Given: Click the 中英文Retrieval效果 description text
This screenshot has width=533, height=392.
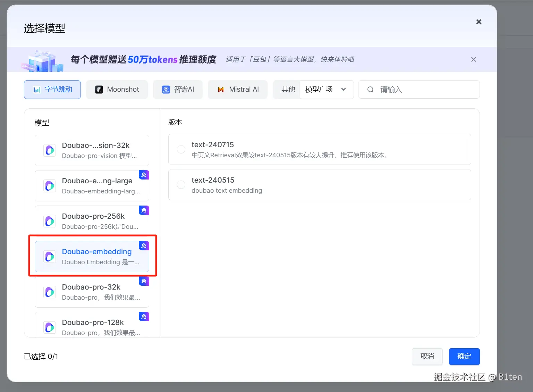Looking at the screenshot, I should (290, 155).
